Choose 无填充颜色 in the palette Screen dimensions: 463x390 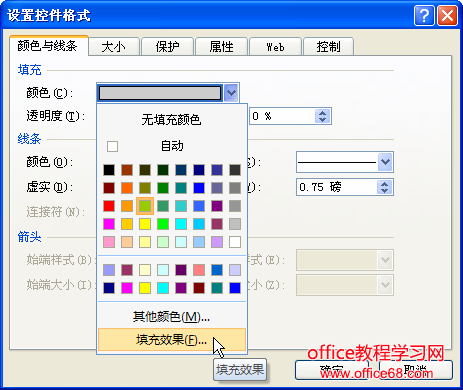coord(171,120)
